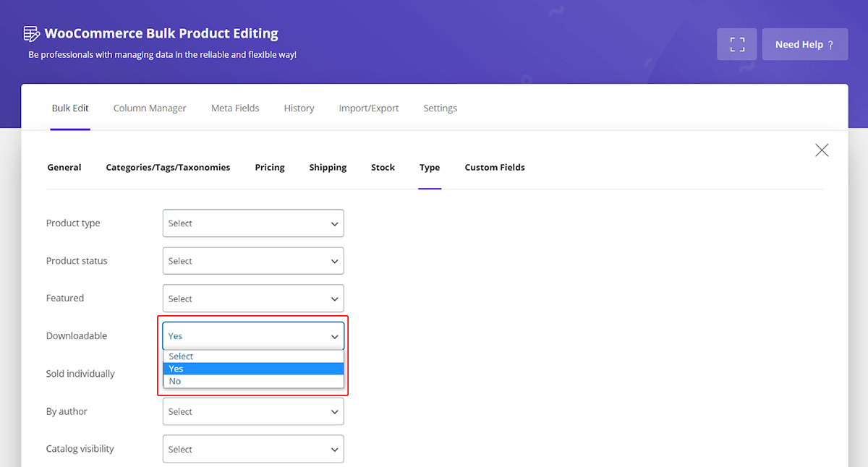Close the bulk edit panel with X

point(822,150)
